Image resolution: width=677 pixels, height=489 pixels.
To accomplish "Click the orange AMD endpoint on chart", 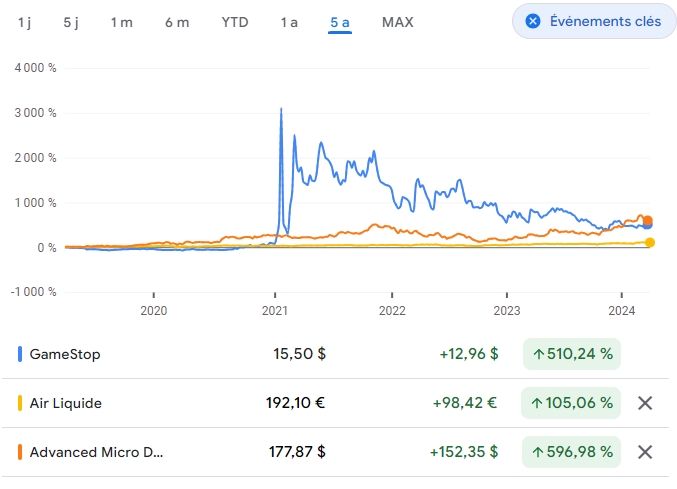I will click(x=647, y=221).
